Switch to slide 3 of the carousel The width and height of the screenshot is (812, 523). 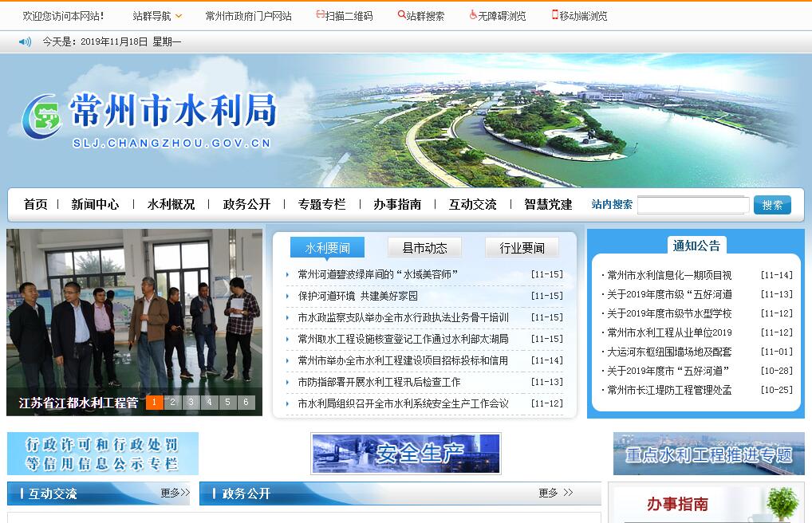[x=191, y=403]
